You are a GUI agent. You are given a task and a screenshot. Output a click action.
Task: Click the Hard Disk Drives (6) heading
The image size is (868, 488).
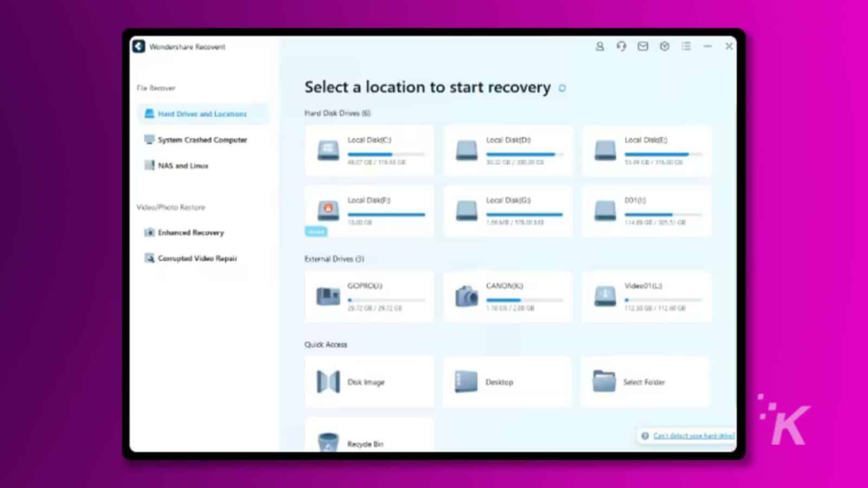(x=337, y=113)
